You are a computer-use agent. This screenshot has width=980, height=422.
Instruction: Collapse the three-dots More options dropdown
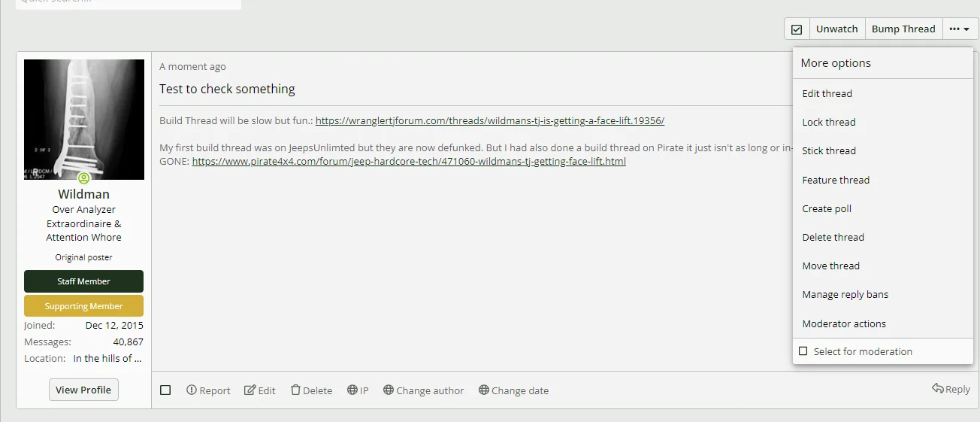(959, 29)
